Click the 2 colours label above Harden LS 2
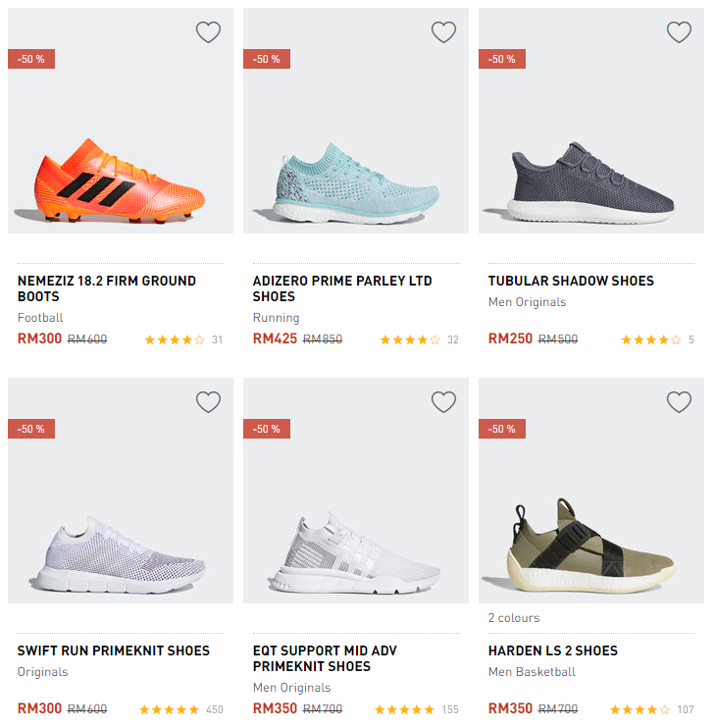This screenshot has height=728, width=716. click(514, 618)
